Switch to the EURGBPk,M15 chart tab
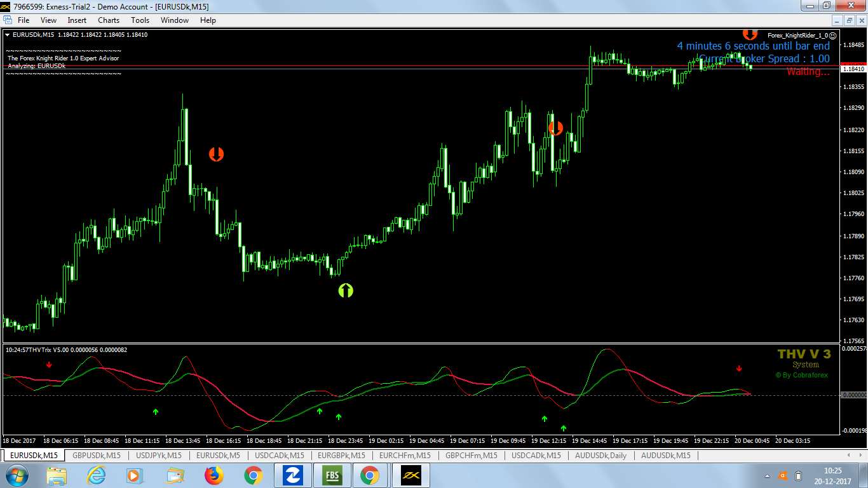This screenshot has width=868, height=488. 341,456
